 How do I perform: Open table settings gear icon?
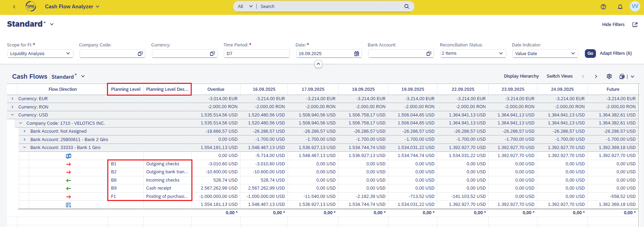(609, 76)
